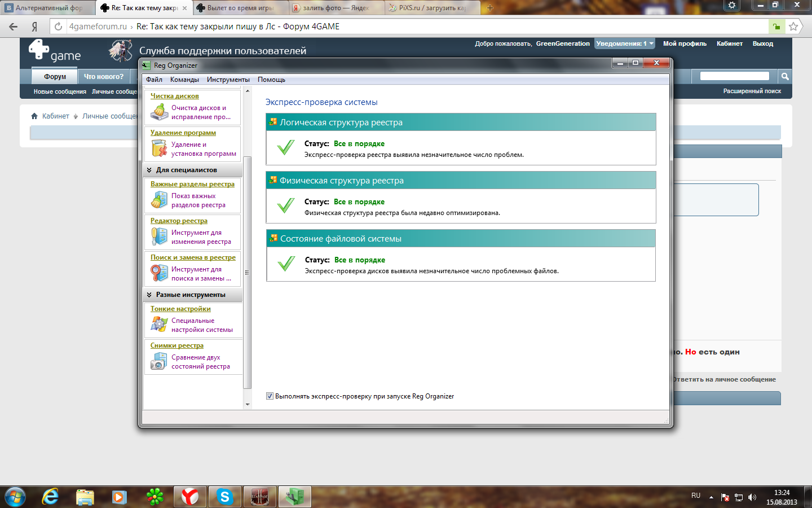Image resolution: width=812 pixels, height=508 pixels.
Task: Click the icon beside Физическая структура реестра
Action: click(273, 181)
